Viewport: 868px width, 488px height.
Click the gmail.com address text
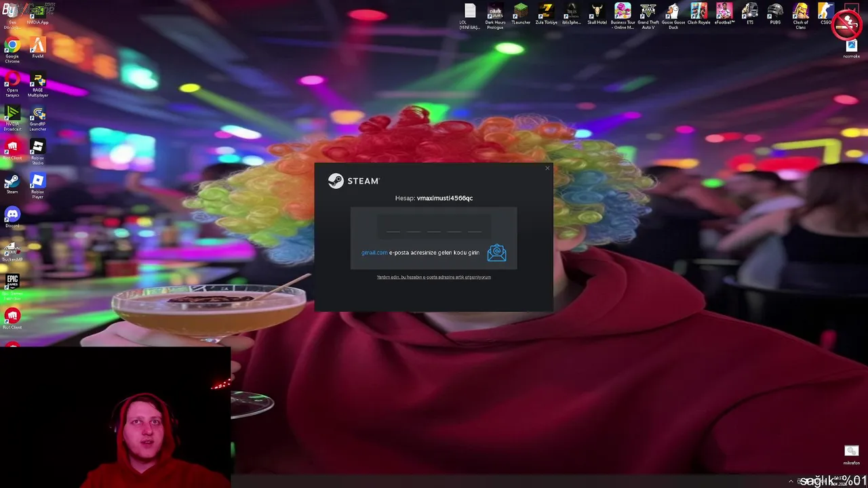(374, 253)
